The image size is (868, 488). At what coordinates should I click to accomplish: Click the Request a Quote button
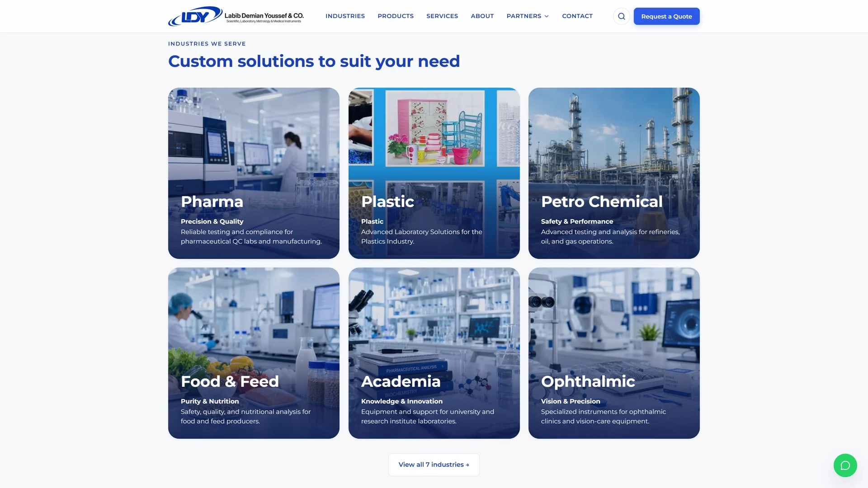click(666, 16)
